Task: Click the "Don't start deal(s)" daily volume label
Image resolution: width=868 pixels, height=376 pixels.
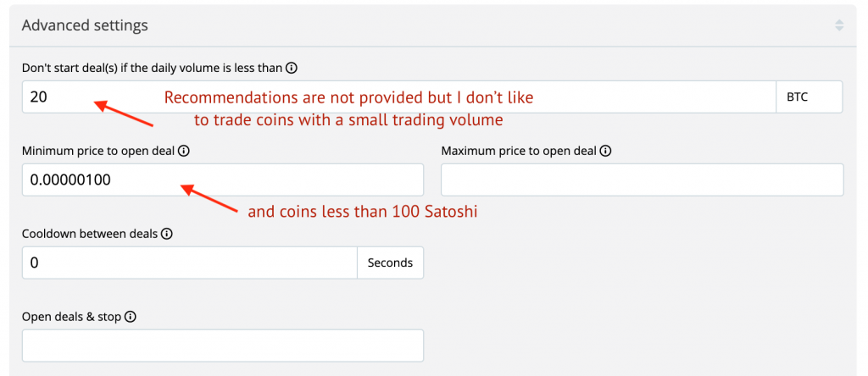Action: (x=153, y=68)
